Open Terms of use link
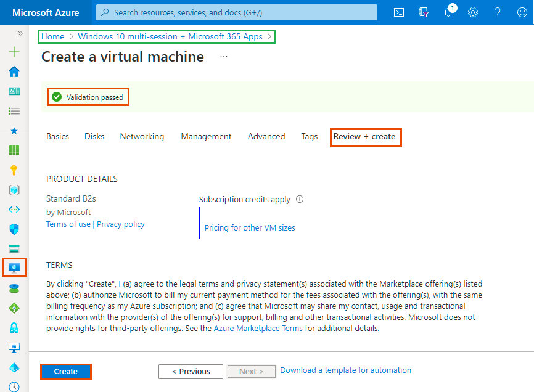The image size is (534, 392). click(68, 224)
